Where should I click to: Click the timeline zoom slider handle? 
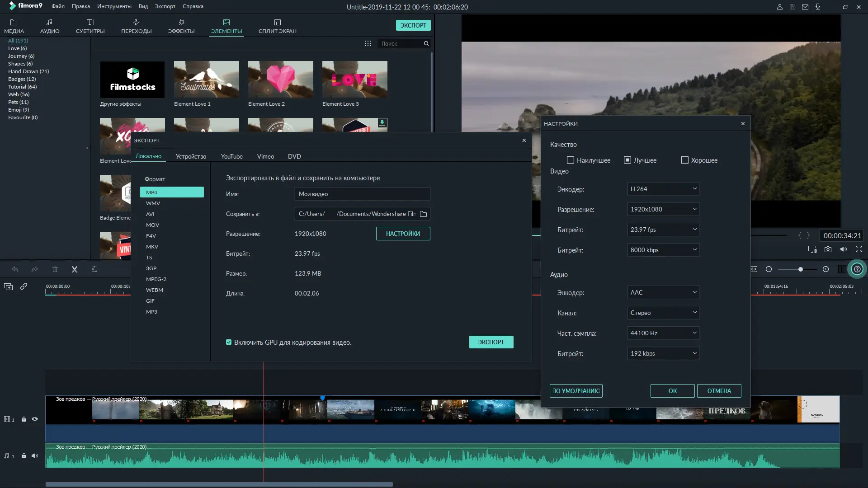[800, 269]
